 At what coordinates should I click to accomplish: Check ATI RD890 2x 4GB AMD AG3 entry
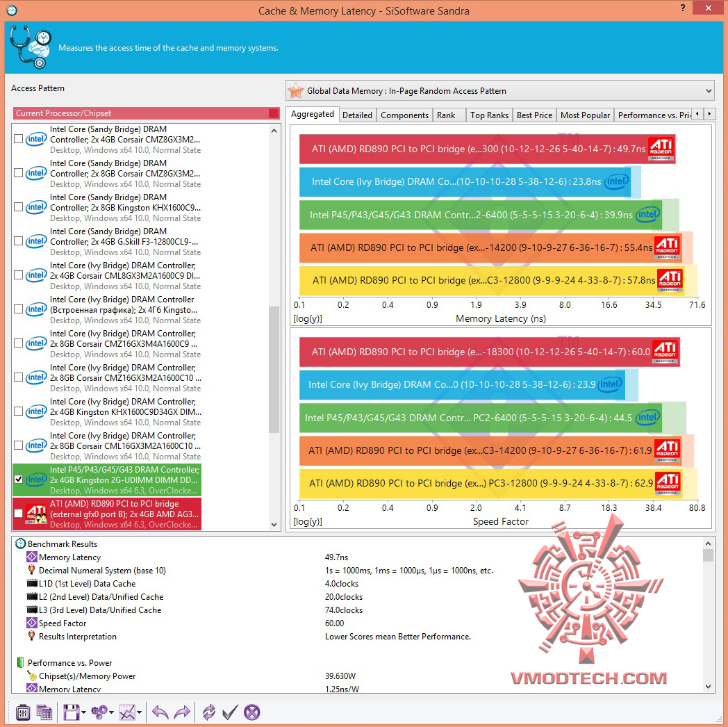(x=19, y=514)
